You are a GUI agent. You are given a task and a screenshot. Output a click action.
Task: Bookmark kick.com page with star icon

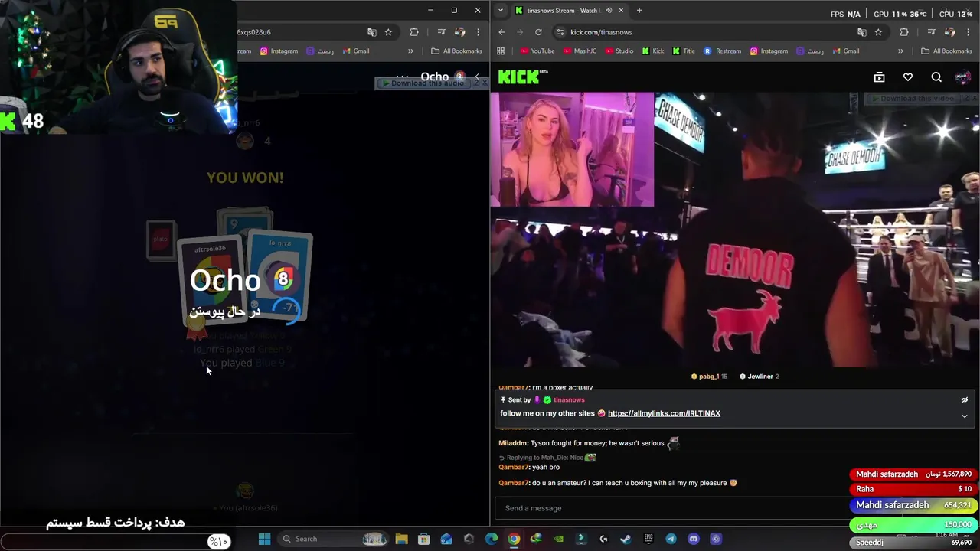click(x=878, y=32)
